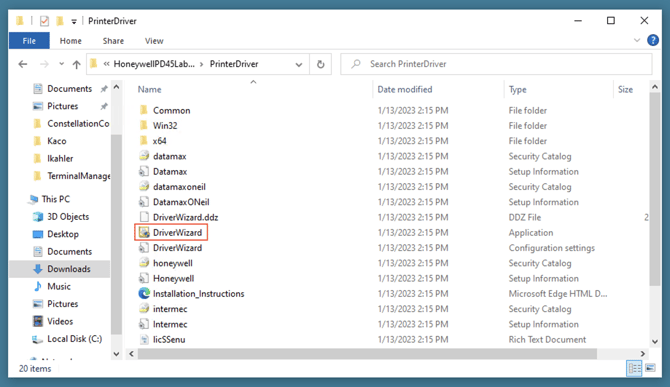The width and height of the screenshot is (670, 387).
Task: Click the HoneywellPD45Lab breadcrumb segment
Action: (x=154, y=64)
